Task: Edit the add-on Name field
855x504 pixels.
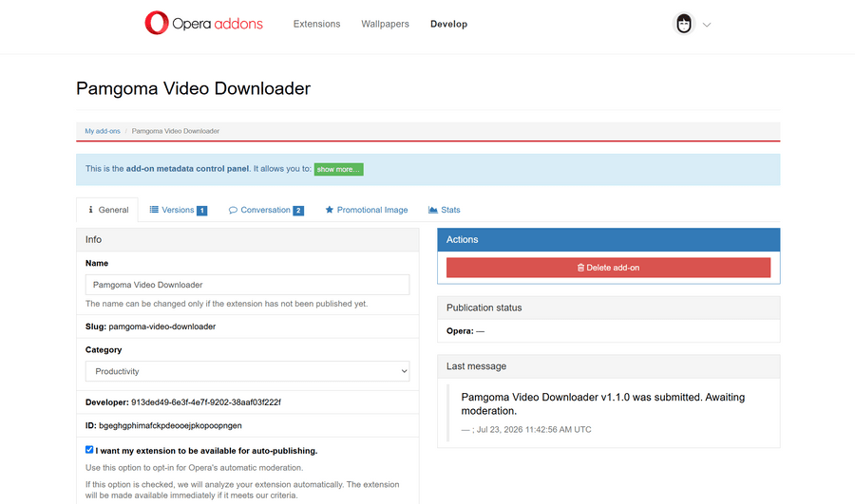Action: (x=248, y=285)
